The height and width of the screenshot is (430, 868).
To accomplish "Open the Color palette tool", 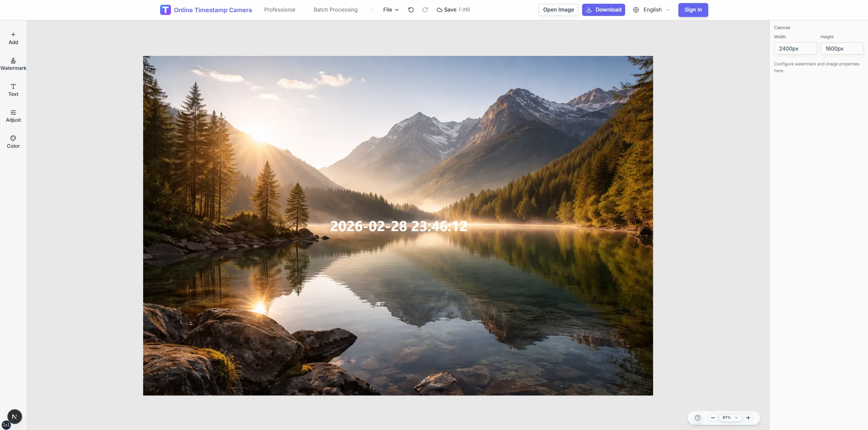I will coord(13,142).
